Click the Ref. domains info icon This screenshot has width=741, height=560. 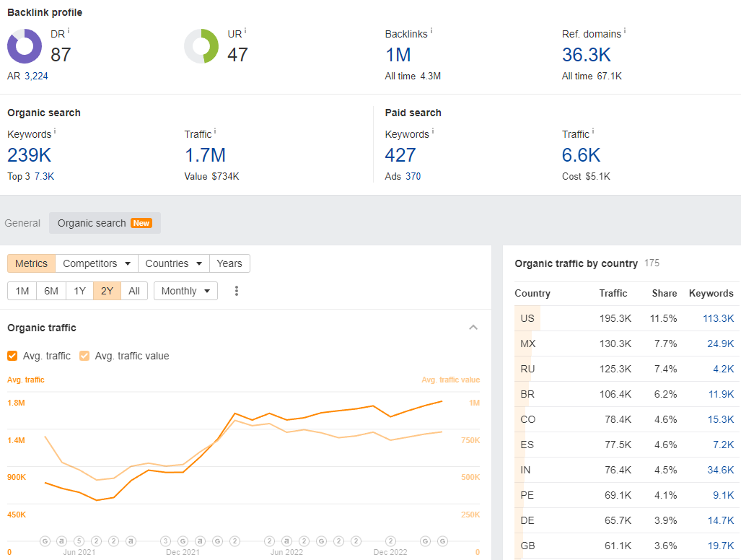pyautogui.click(x=625, y=31)
